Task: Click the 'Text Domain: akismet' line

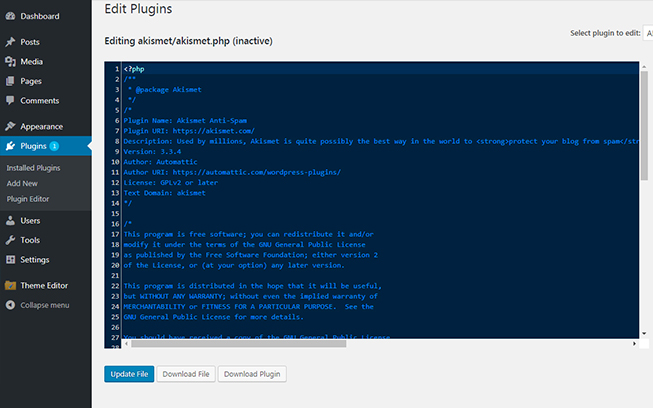Action: coord(164,193)
